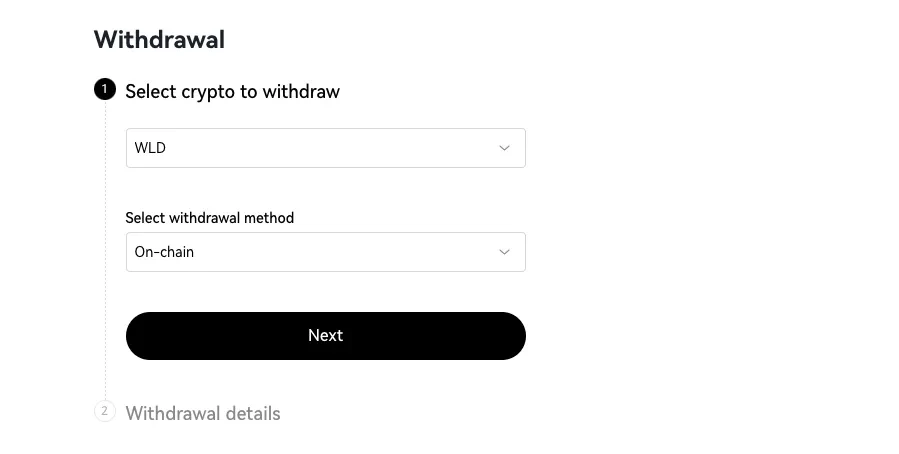This screenshot has width=899, height=454.
Task: Jump to the Withdrawal details step
Action: pos(203,413)
